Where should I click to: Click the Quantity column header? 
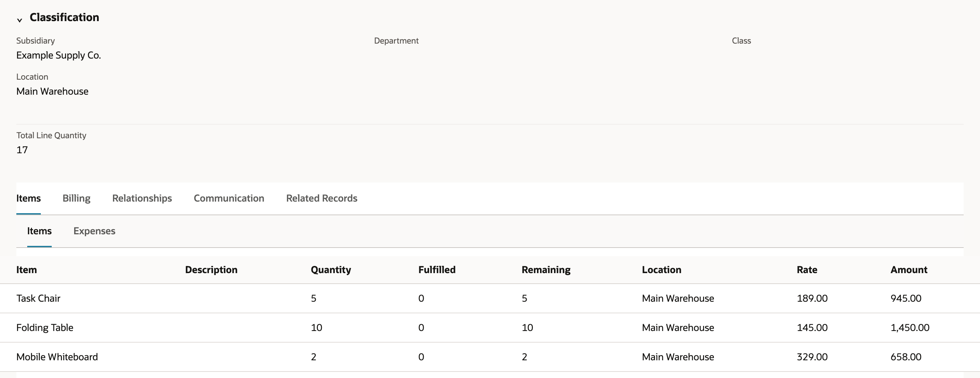(331, 270)
